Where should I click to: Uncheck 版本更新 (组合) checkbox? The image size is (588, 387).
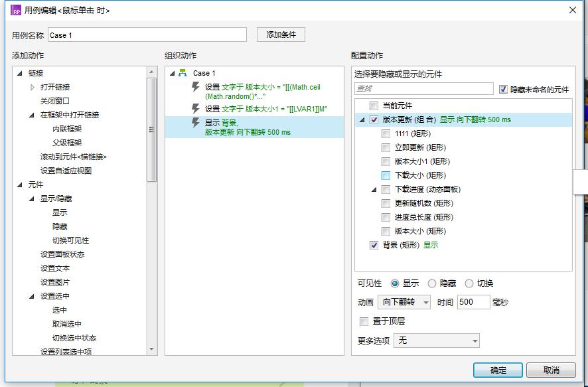tap(374, 119)
